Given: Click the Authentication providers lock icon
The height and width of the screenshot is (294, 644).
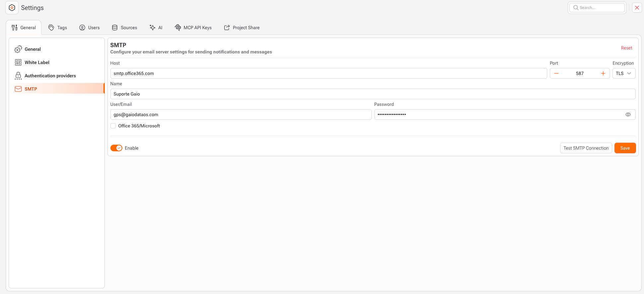Looking at the screenshot, I should point(18,76).
